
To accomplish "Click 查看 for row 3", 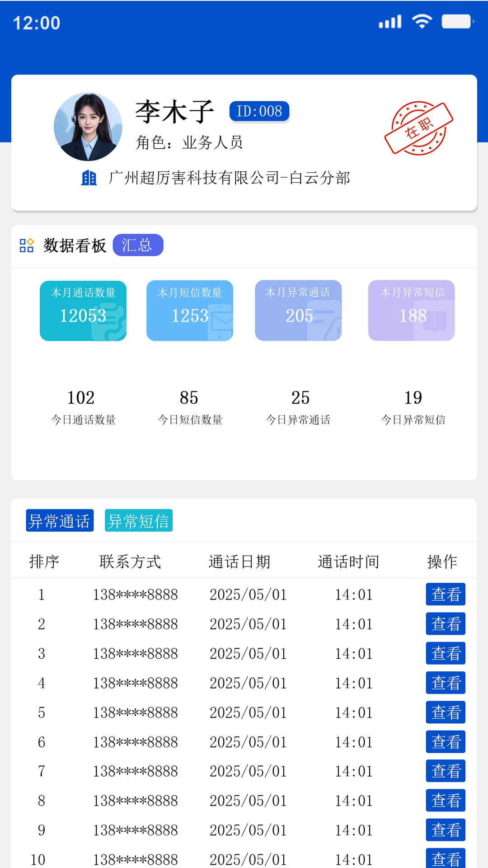I will (446, 653).
